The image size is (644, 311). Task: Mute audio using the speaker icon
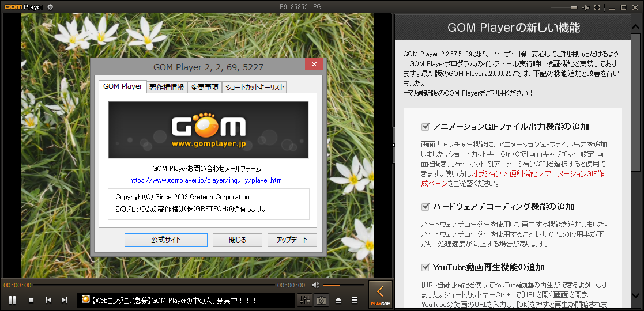(315, 285)
